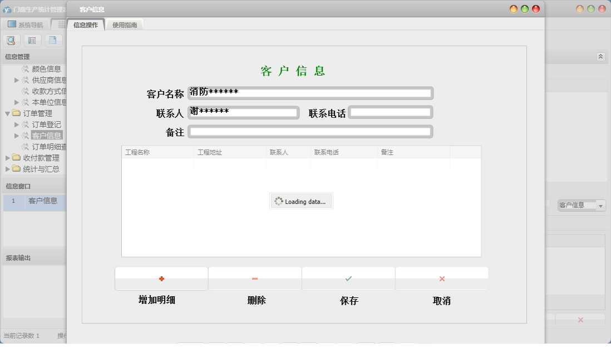Click the double-chevron collapse icon at right
Image resolution: width=611 pixels, height=364 pixels.
(600, 57)
